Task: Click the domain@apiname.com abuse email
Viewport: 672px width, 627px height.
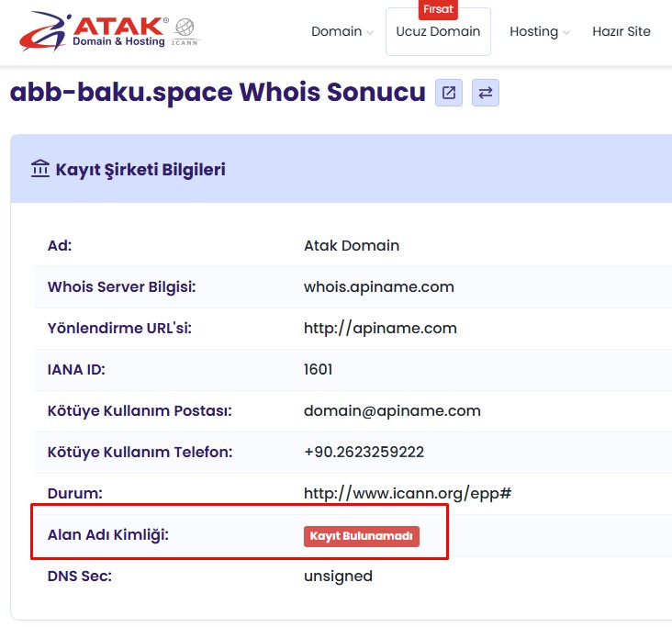Action: coord(392,410)
